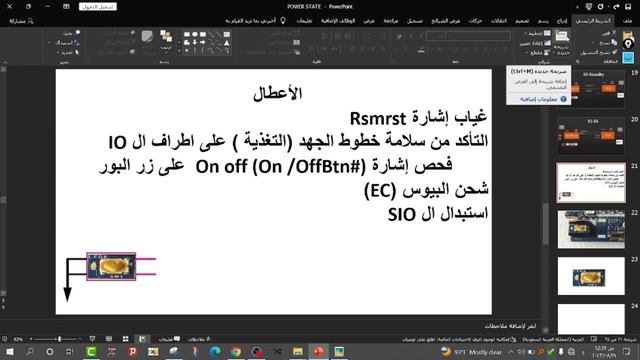
Task: Click the Format Painter brush icon
Action: 615,52
